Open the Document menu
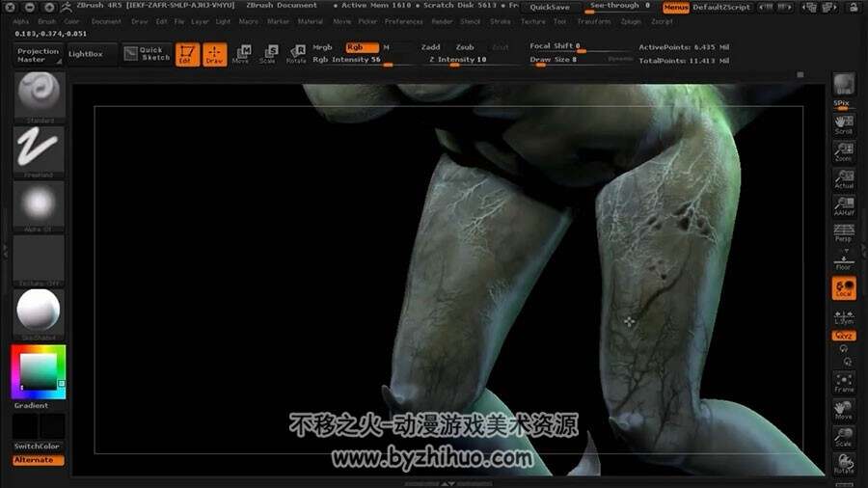Viewport: 868px width, 488px height. (106, 21)
